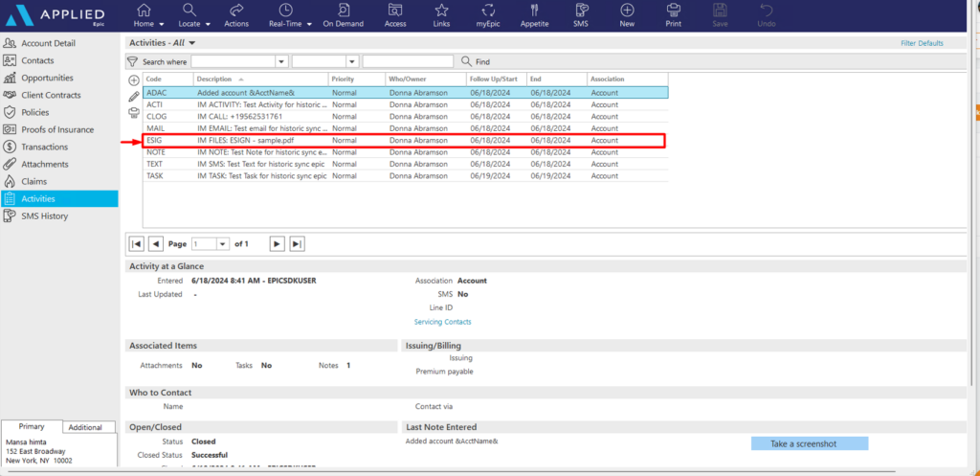Select the ADAC Added account row
This screenshot has width=980, height=476.
pos(406,93)
